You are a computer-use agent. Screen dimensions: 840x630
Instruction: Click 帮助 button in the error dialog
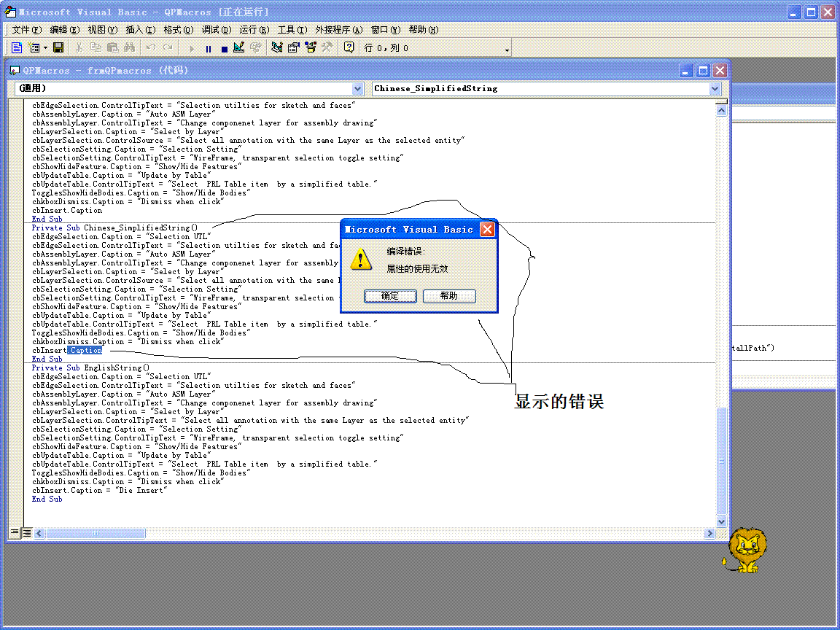[449, 296]
